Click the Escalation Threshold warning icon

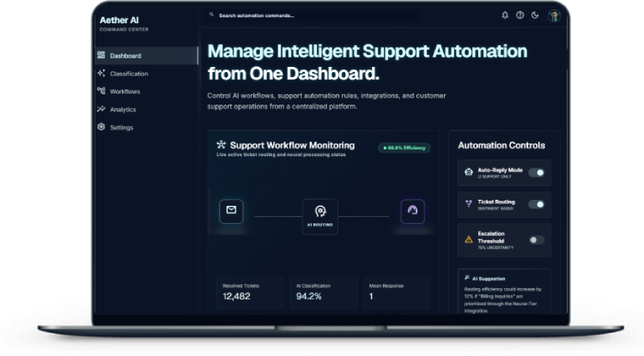(x=469, y=239)
